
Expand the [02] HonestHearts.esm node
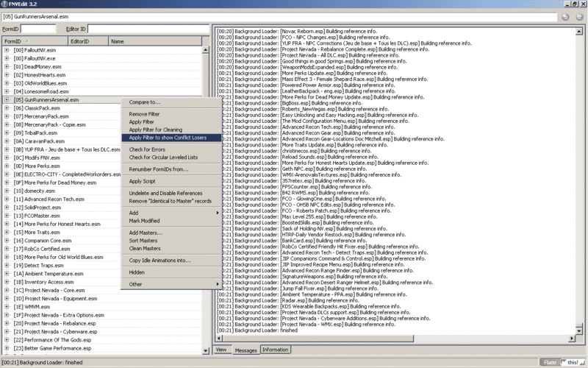click(7, 75)
